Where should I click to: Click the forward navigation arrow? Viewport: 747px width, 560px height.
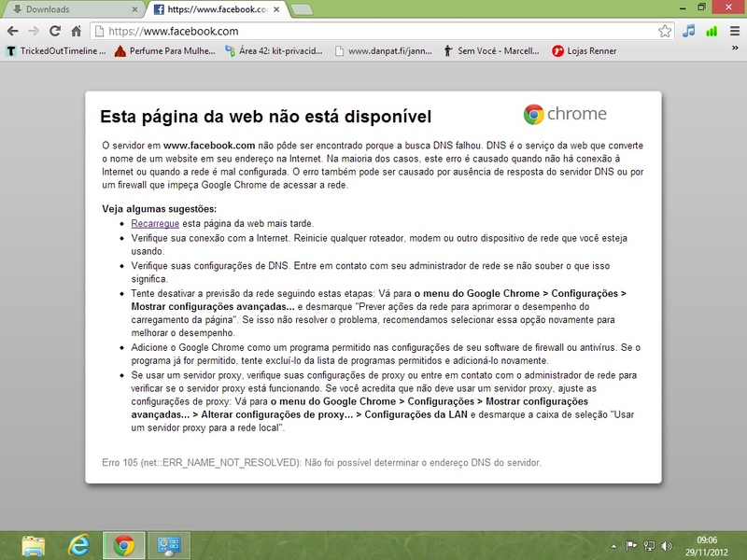[34, 32]
